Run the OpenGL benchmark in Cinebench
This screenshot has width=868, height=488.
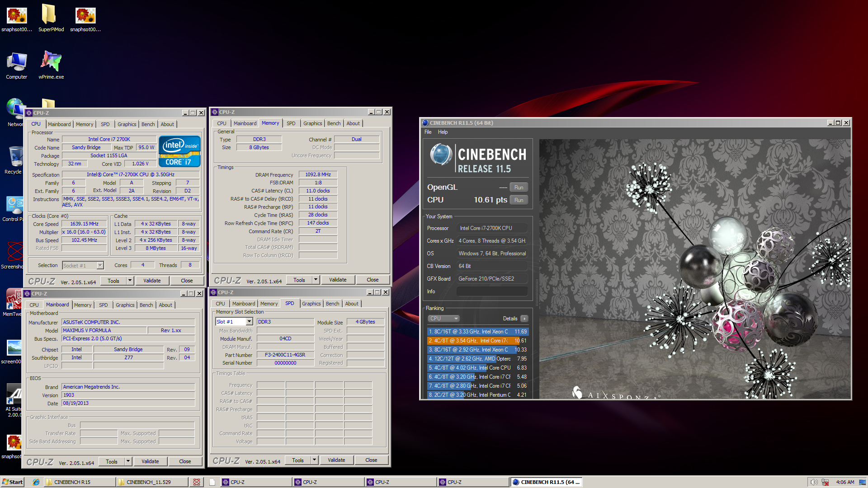click(x=519, y=188)
